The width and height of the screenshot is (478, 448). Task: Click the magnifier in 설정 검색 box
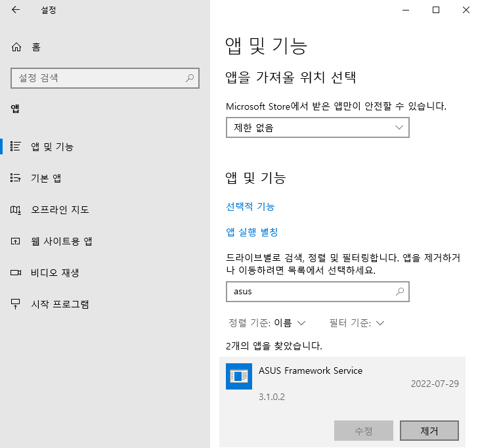[190, 78]
